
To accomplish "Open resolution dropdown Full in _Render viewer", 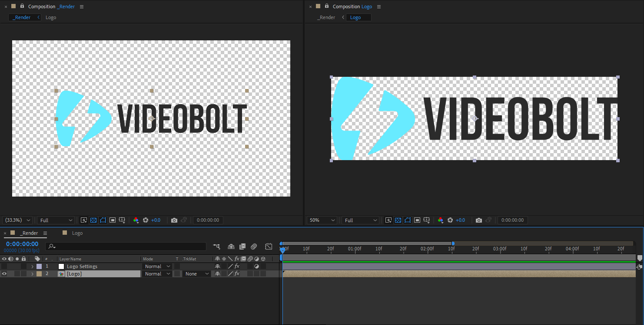I will pyautogui.click(x=56, y=220).
